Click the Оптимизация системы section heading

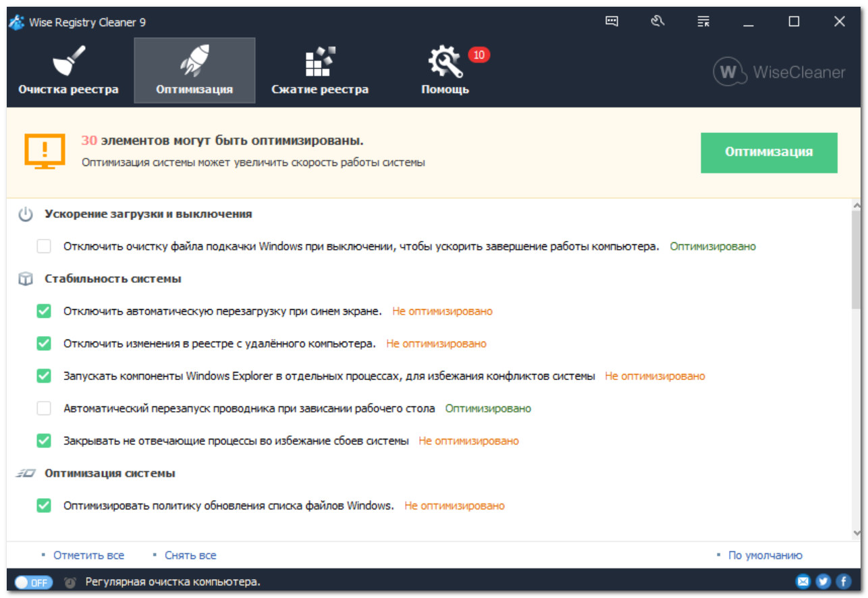[x=110, y=473]
